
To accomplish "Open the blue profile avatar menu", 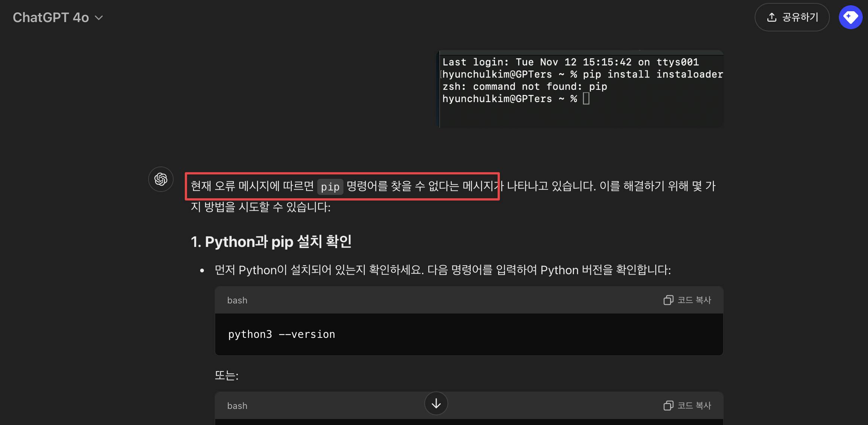I will click(x=850, y=17).
